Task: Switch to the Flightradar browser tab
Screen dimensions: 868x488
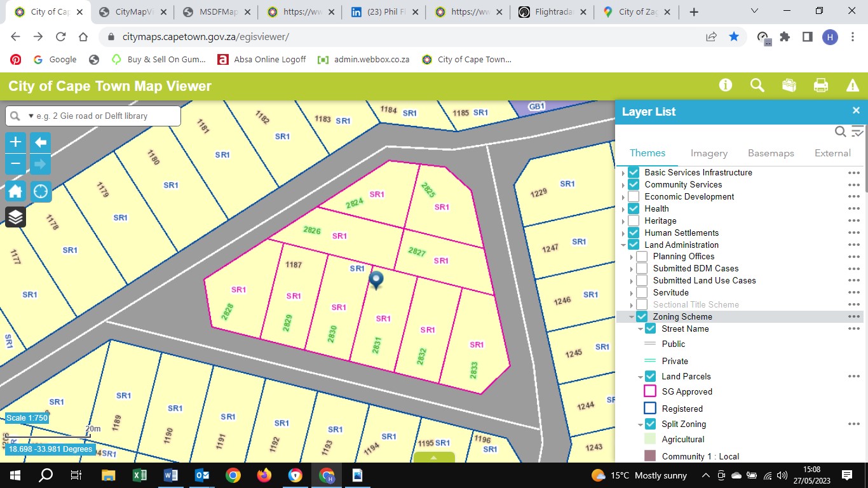Action: coord(551,12)
